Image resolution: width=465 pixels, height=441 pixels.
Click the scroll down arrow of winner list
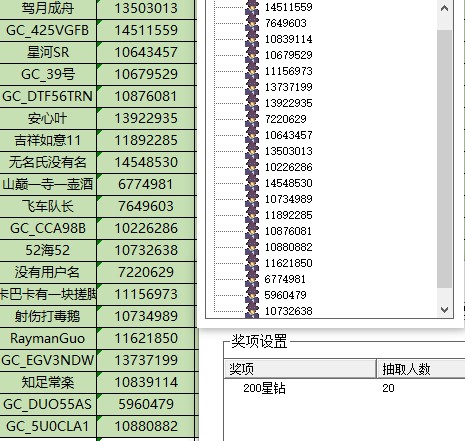point(444,310)
